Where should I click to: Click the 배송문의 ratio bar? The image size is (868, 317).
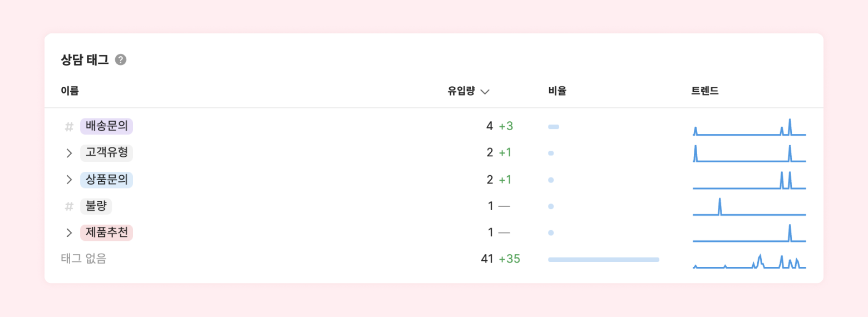pos(554,127)
